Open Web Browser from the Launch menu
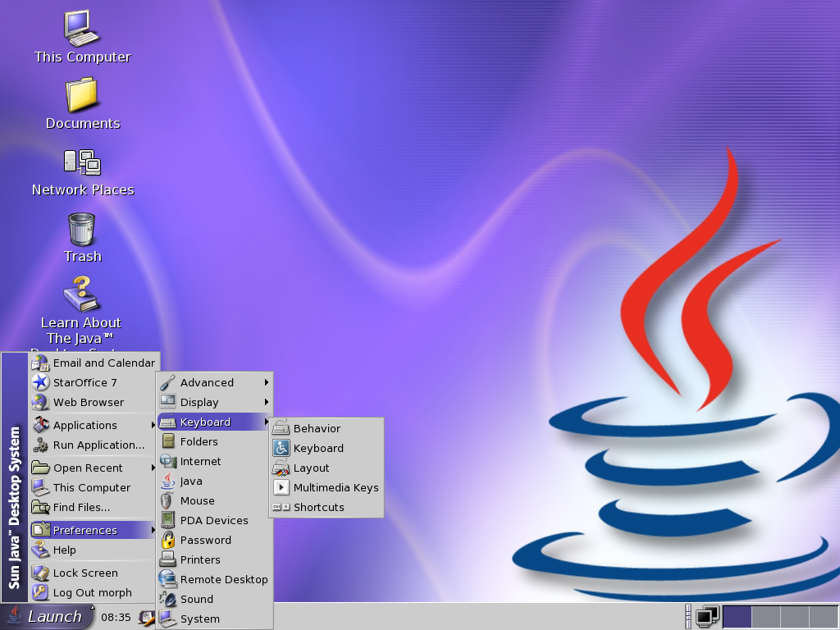The height and width of the screenshot is (630, 840). click(94, 402)
